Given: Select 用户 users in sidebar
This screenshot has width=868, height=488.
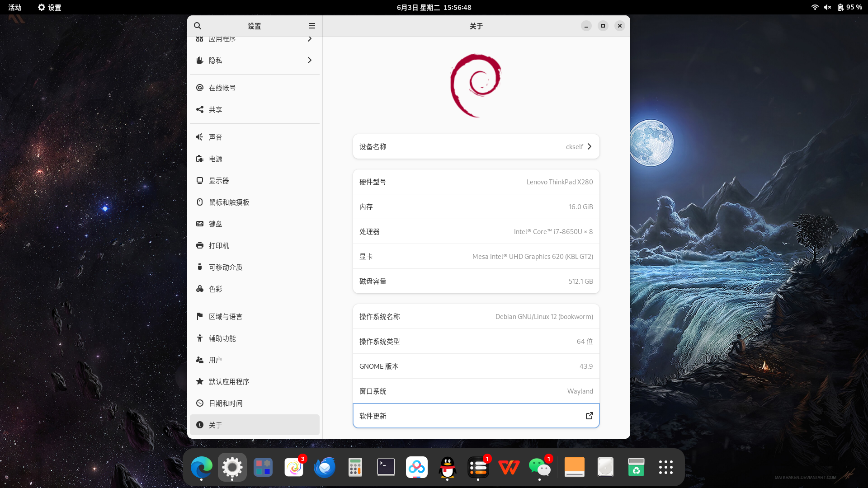Looking at the screenshot, I should pos(255,360).
